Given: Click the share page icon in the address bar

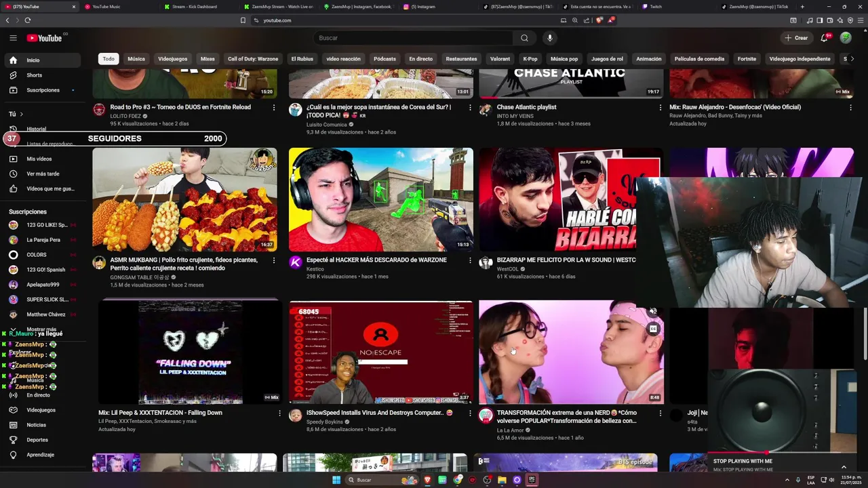Looking at the screenshot, I should coord(587,20).
